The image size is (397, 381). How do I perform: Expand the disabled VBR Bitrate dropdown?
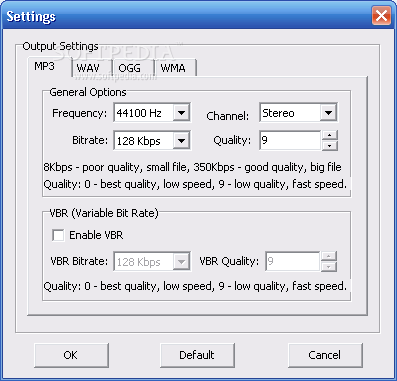(181, 262)
